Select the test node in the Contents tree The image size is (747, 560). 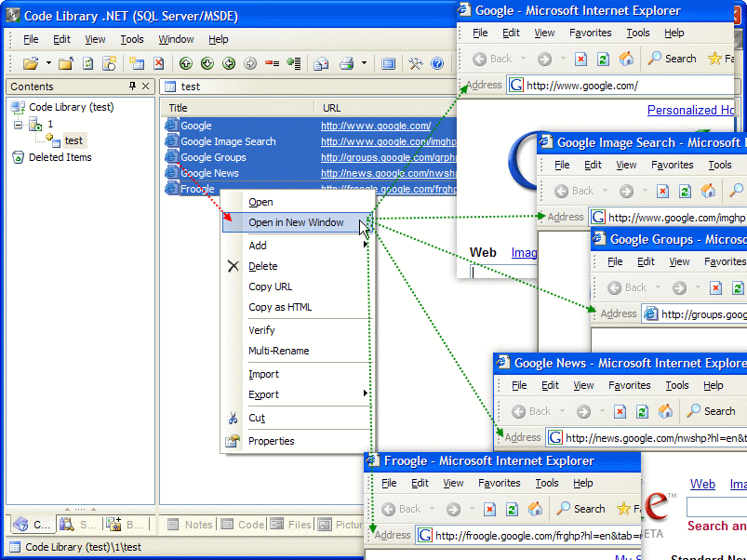tap(73, 141)
